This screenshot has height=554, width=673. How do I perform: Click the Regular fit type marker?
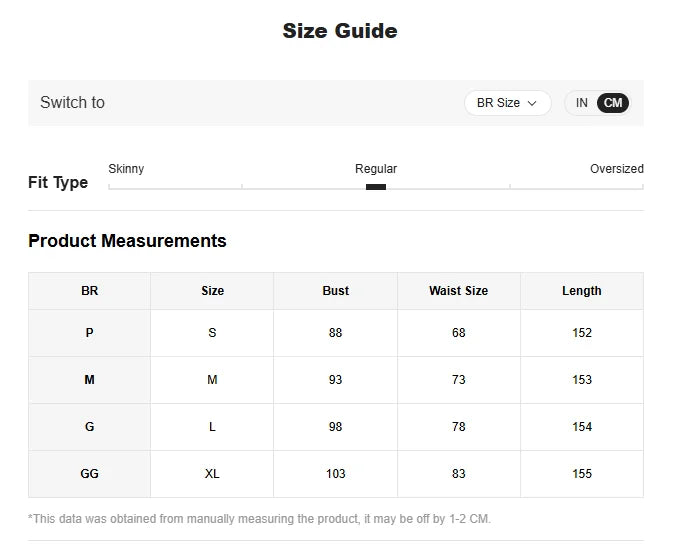tap(376, 187)
